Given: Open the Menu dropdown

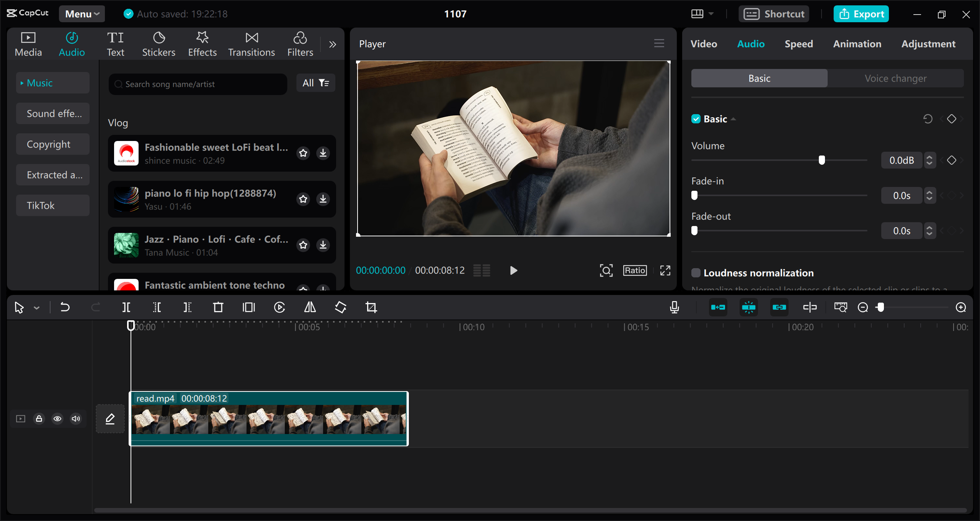Looking at the screenshot, I should (x=82, y=14).
